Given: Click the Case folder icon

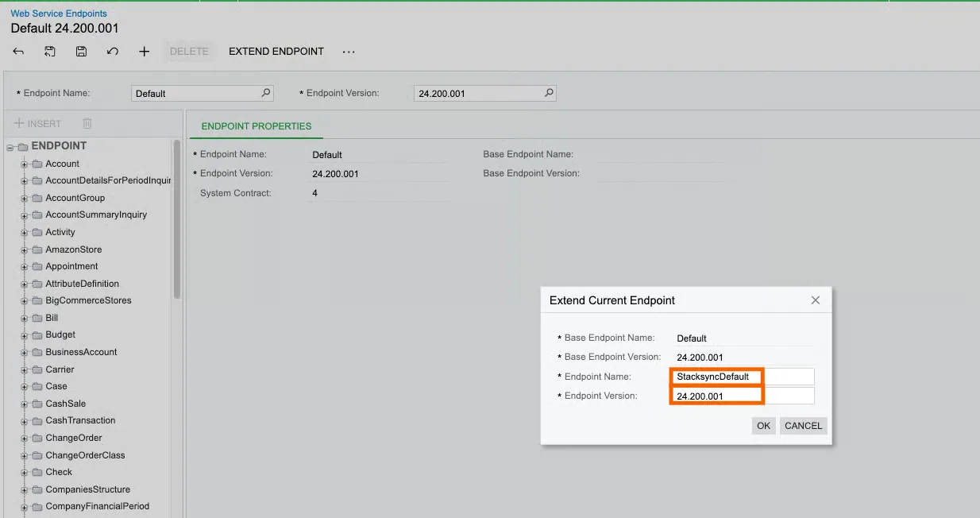Looking at the screenshot, I should coord(37,387).
